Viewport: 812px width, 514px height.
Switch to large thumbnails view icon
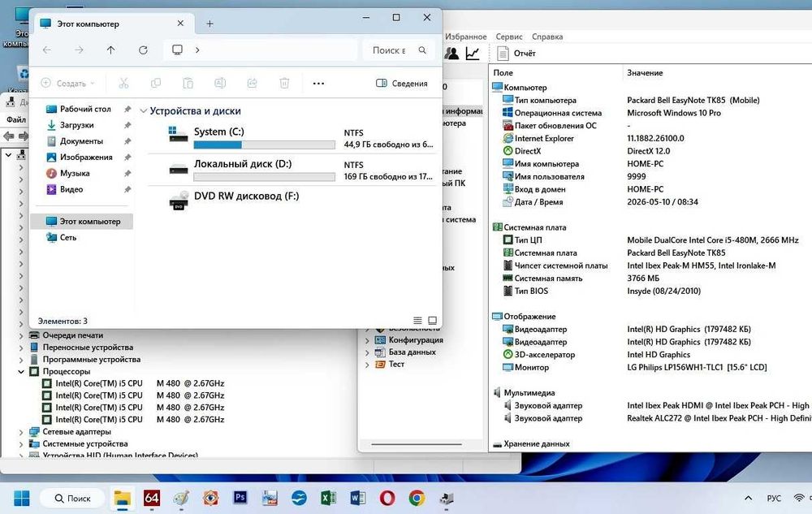point(433,321)
